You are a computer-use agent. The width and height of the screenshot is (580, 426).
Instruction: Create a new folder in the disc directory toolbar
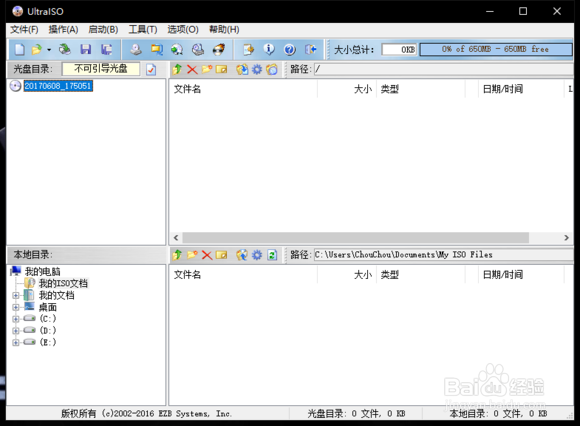[x=207, y=69]
